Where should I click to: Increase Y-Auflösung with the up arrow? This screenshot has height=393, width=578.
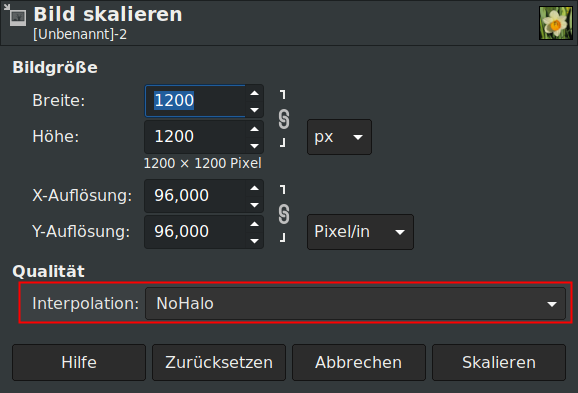tap(254, 224)
